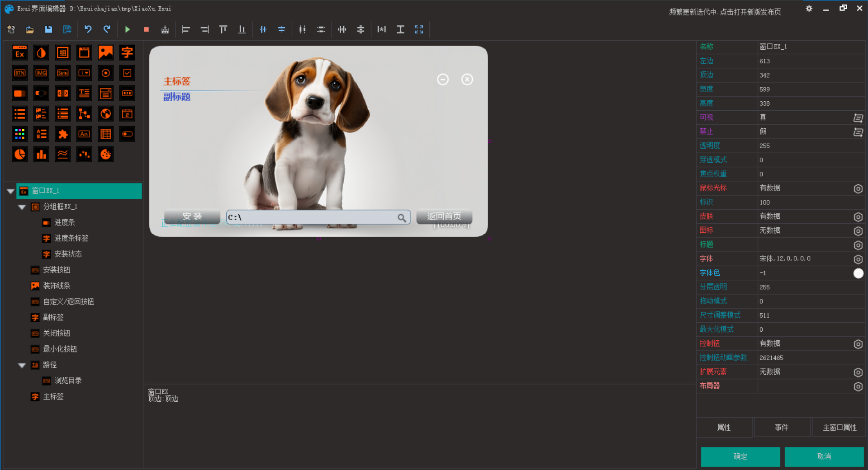Viewport: 868px width, 470px height.
Task: Click the red Stop button in toolbar
Action: tap(146, 29)
